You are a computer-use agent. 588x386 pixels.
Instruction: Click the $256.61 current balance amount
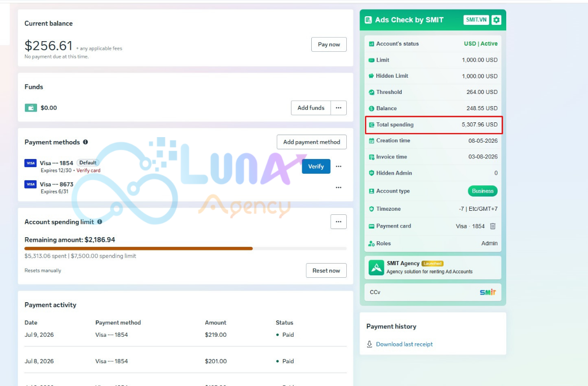coord(48,46)
